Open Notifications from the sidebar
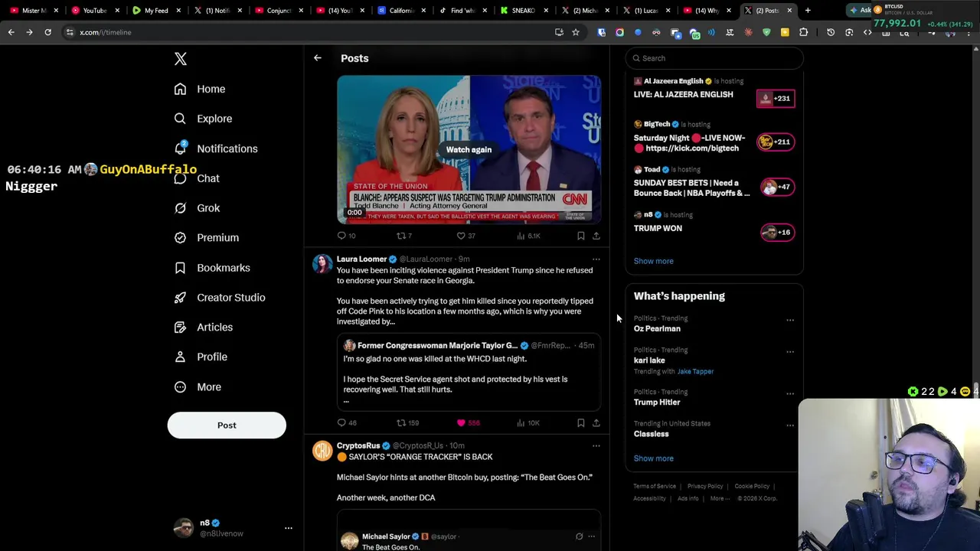The height and width of the screenshot is (551, 980). [x=216, y=148]
